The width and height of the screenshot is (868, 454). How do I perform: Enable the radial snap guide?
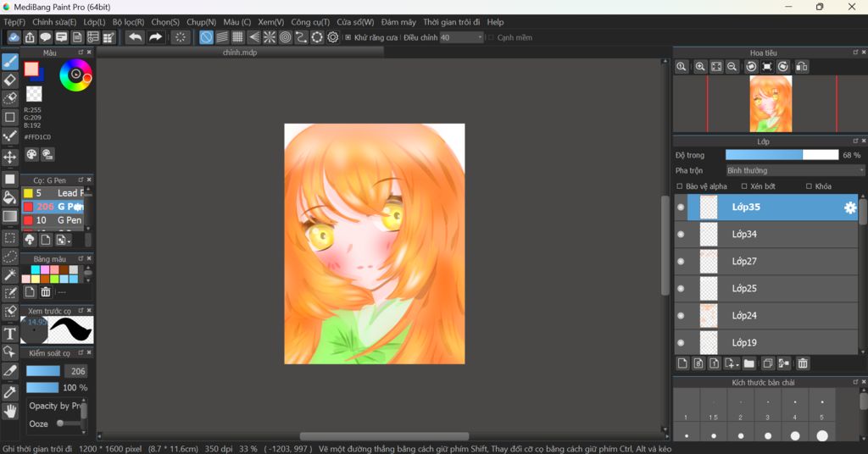[x=270, y=37]
